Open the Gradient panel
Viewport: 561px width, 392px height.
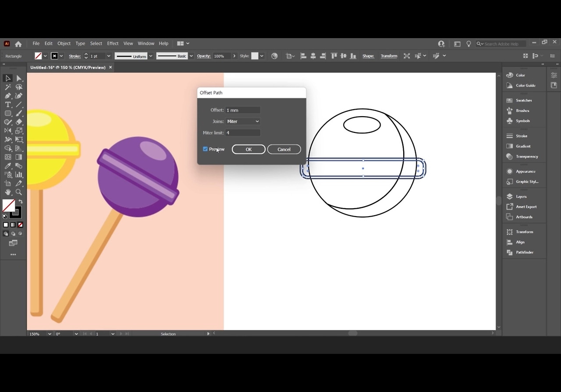(x=523, y=146)
